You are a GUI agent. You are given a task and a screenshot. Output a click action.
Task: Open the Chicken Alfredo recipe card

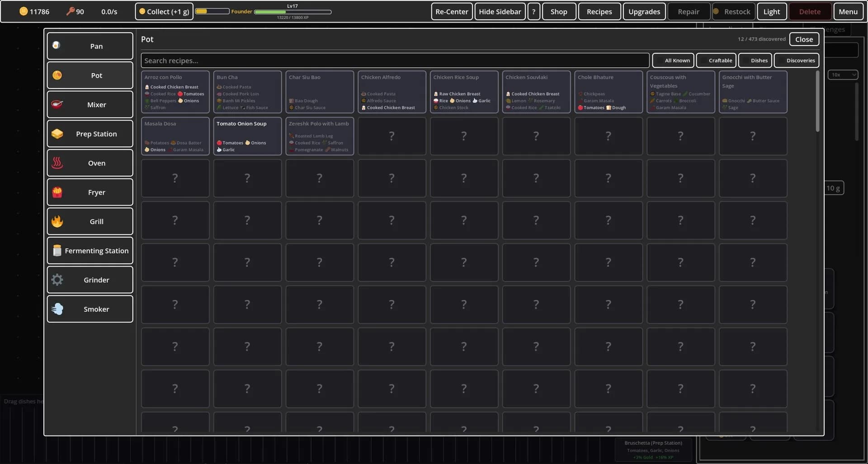pos(392,92)
